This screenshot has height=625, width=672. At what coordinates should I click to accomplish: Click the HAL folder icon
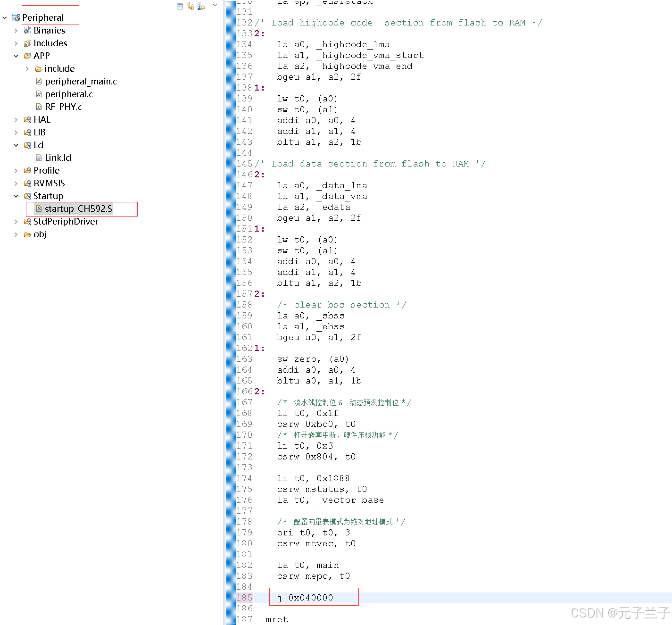tap(27, 120)
